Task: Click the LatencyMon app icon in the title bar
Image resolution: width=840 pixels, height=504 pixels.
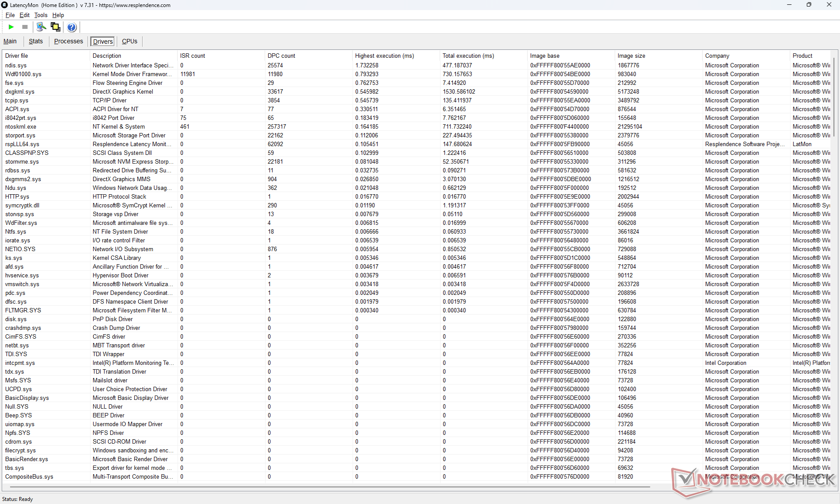Action: 5,5
